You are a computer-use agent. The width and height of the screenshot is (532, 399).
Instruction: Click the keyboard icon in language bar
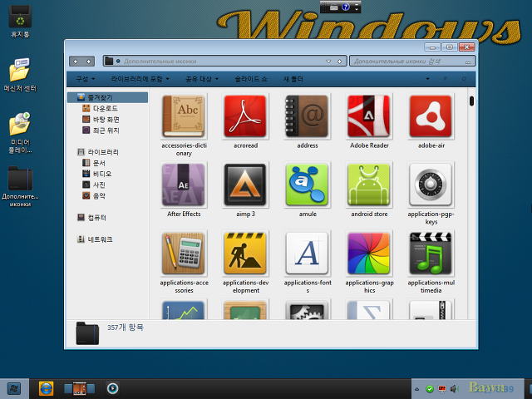[x=333, y=7]
